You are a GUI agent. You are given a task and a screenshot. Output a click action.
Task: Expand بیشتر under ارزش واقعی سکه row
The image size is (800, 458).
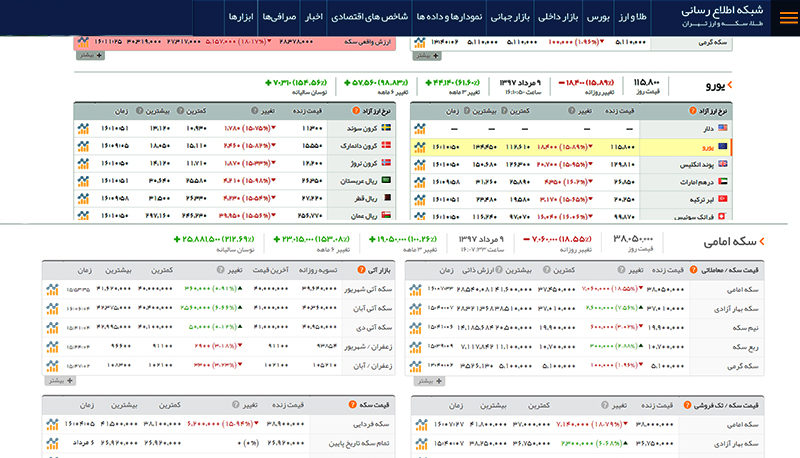click(x=90, y=55)
